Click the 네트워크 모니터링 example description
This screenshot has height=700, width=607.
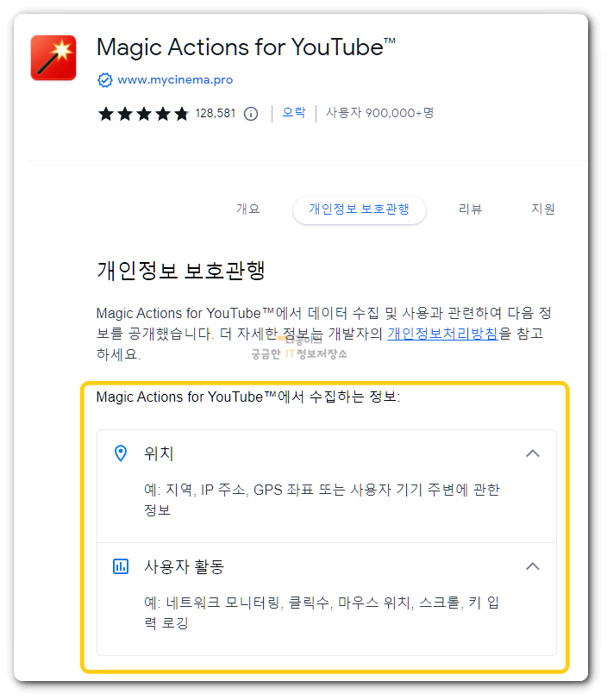point(322,613)
